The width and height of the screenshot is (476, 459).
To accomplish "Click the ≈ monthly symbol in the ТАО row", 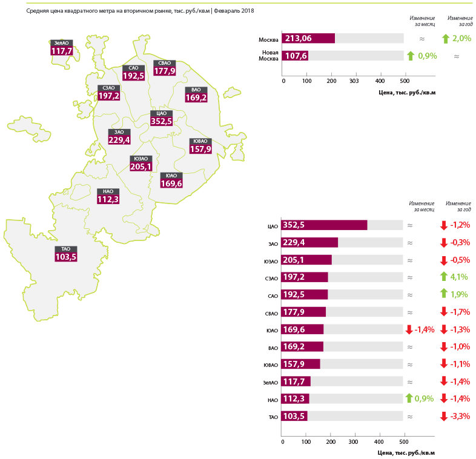I will pos(410,417).
